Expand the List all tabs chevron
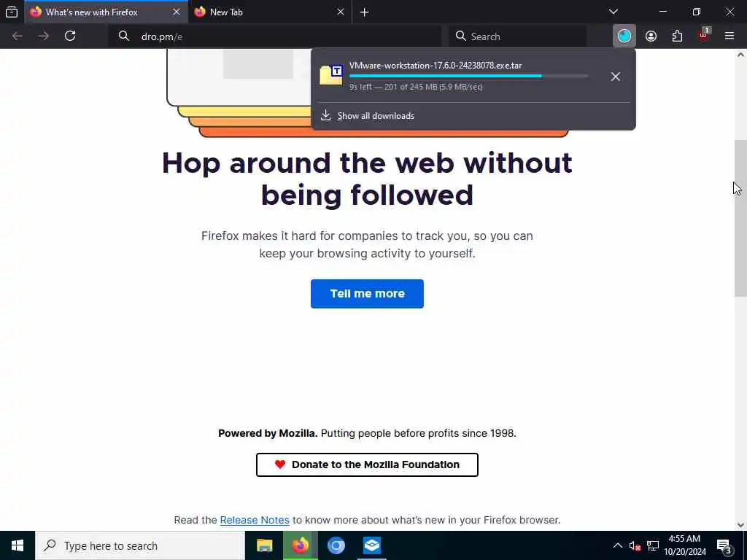The height and width of the screenshot is (560, 747). coord(613,12)
